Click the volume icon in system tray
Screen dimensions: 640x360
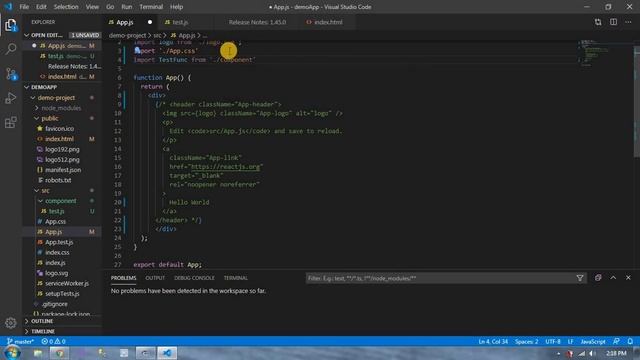[x=593, y=353]
